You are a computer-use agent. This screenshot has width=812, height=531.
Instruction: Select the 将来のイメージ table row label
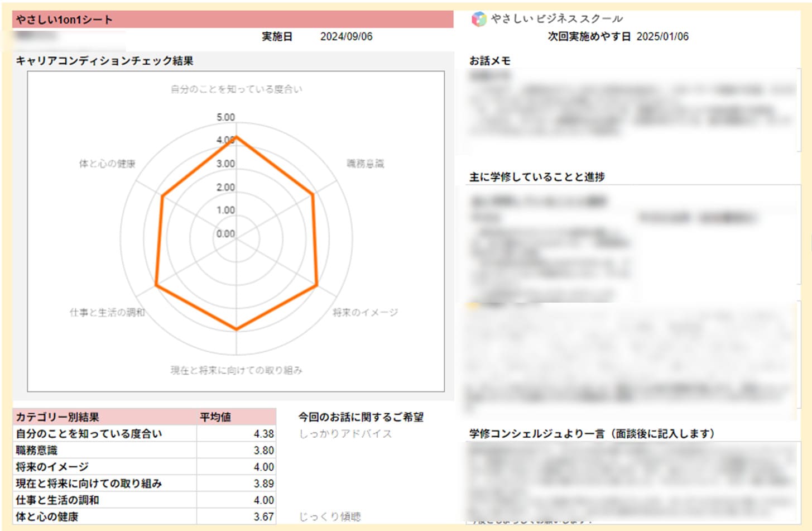click(x=52, y=467)
